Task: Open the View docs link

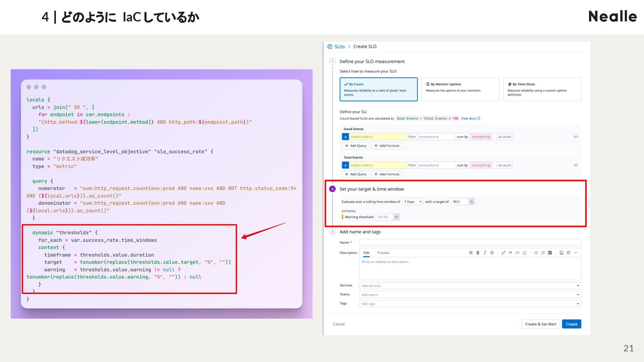Action: 470,118
